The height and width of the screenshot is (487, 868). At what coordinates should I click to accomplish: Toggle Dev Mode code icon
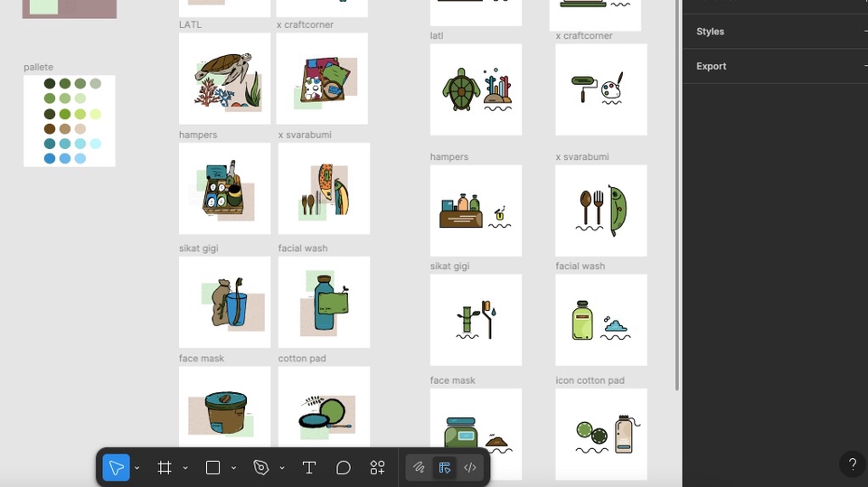470,467
